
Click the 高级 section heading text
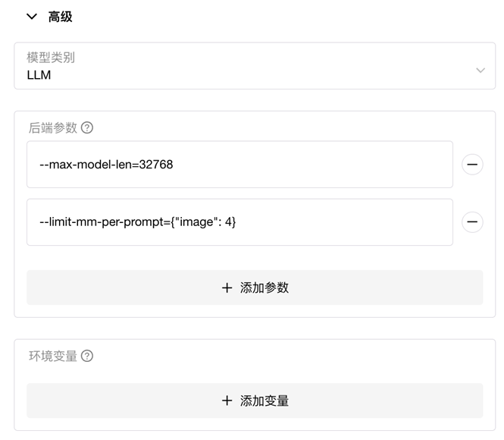pyautogui.click(x=60, y=17)
